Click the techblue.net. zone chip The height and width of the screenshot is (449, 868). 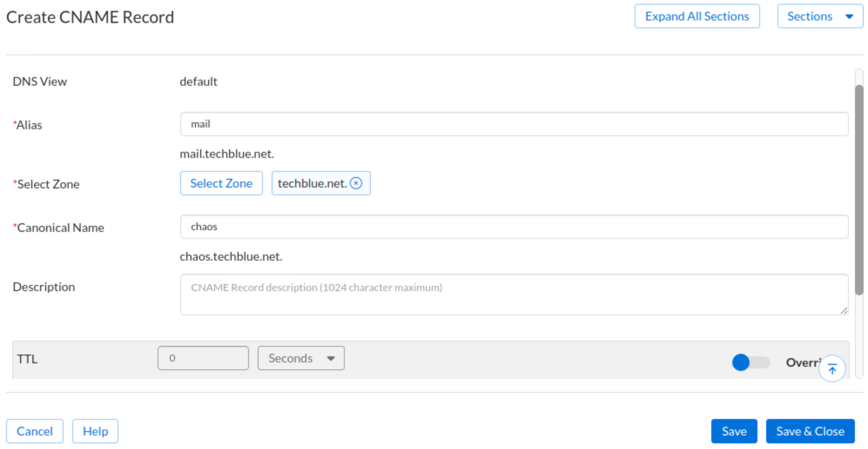click(x=312, y=184)
